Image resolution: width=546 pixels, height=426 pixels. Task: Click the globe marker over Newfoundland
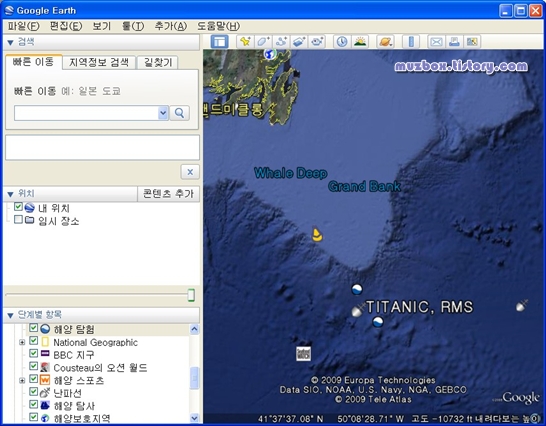pos(270,54)
